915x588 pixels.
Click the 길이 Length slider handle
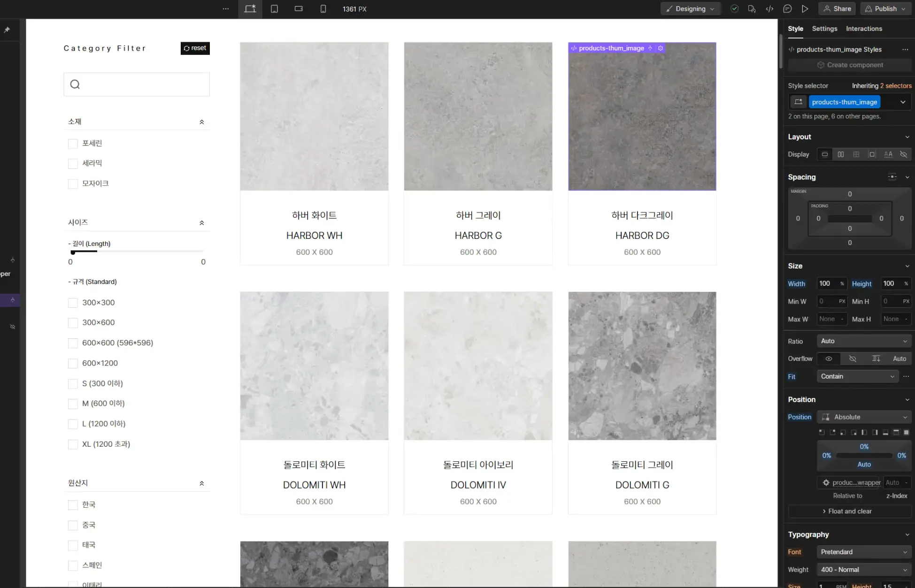coord(73,252)
